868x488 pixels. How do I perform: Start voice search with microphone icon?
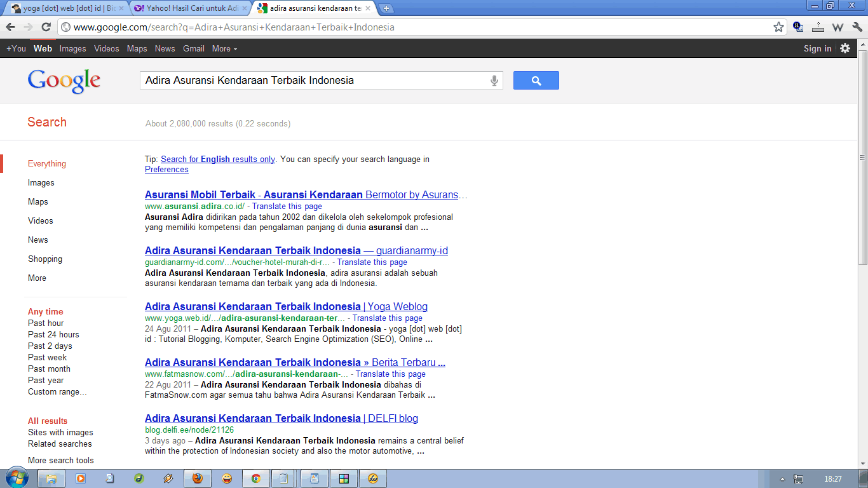[494, 81]
